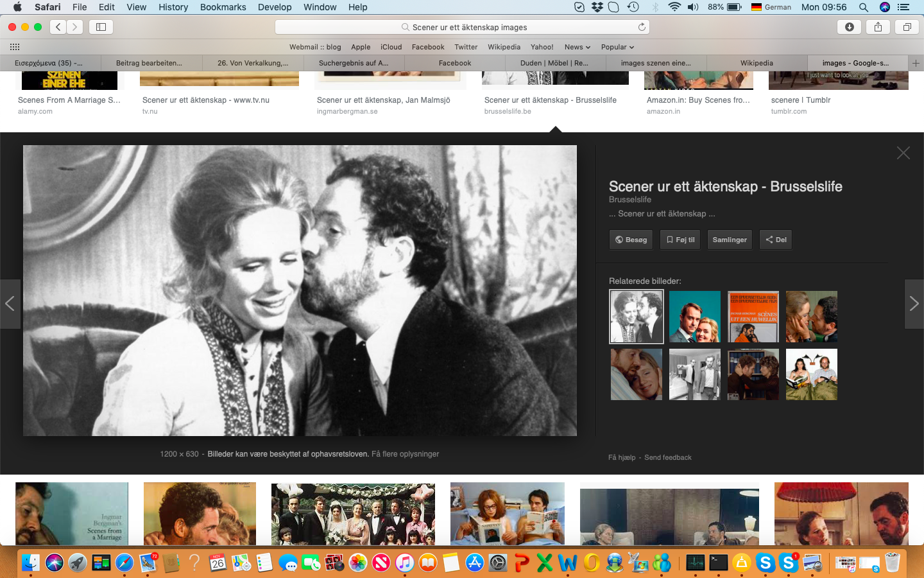Open Calendar from the Dock
The image size is (924, 578).
pyautogui.click(x=218, y=563)
